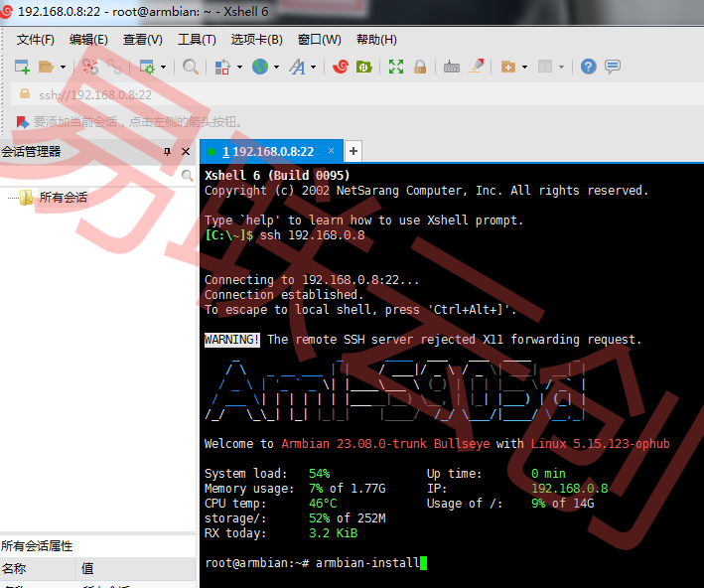
Task: Add a new tab with plus button
Action: tap(353, 151)
